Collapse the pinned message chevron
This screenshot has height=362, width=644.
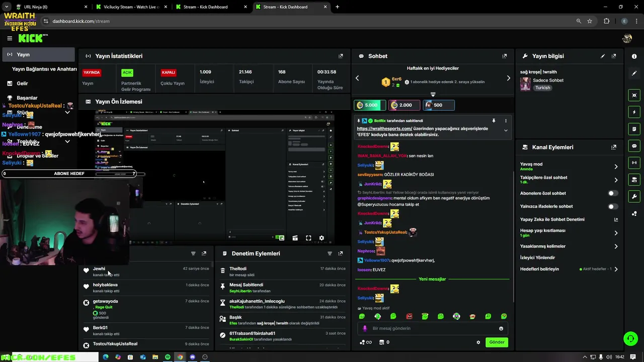506,131
